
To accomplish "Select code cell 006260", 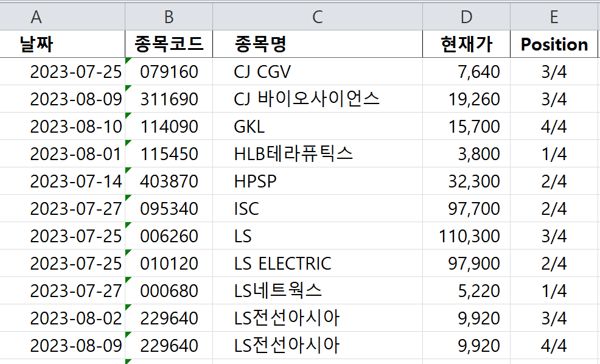I will (x=169, y=236).
